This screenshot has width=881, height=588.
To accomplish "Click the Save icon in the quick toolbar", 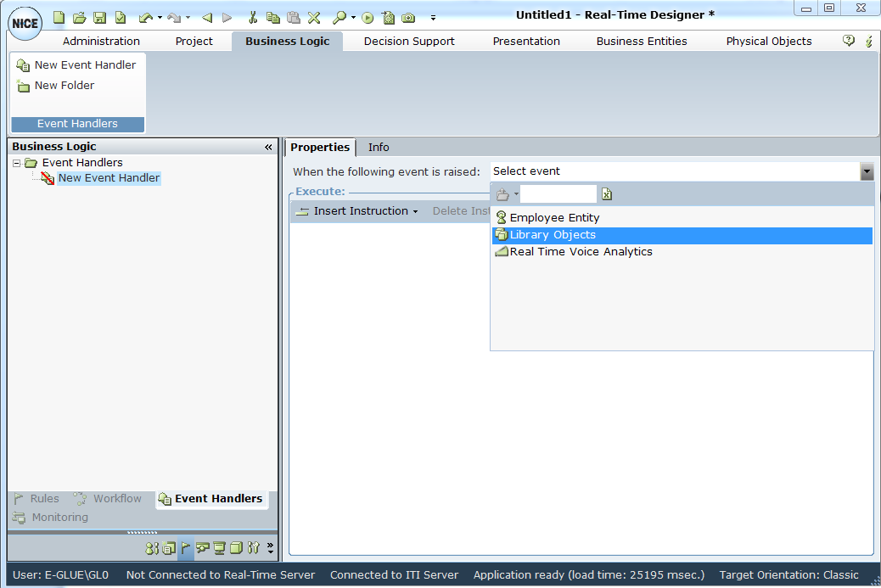I will click(99, 17).
